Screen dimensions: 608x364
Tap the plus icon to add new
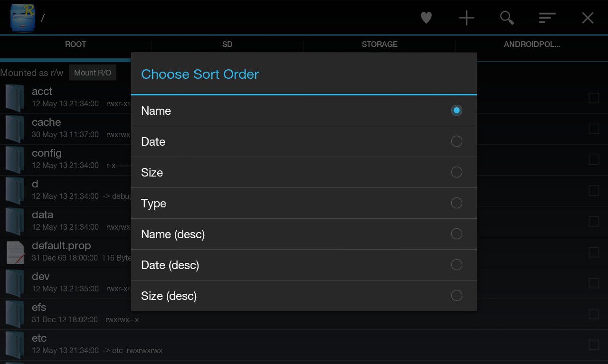coord(466,18)
